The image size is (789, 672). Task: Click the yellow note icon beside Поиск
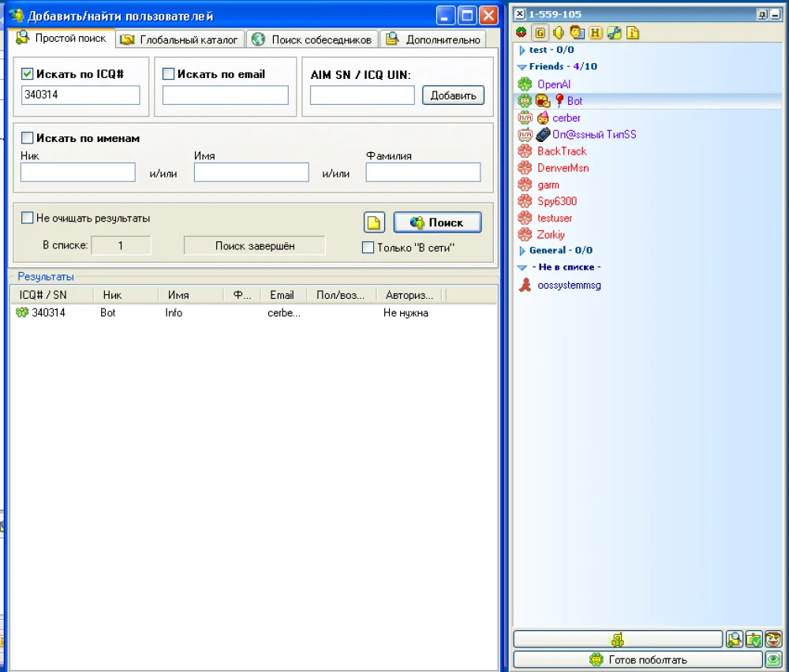point(374,222)
